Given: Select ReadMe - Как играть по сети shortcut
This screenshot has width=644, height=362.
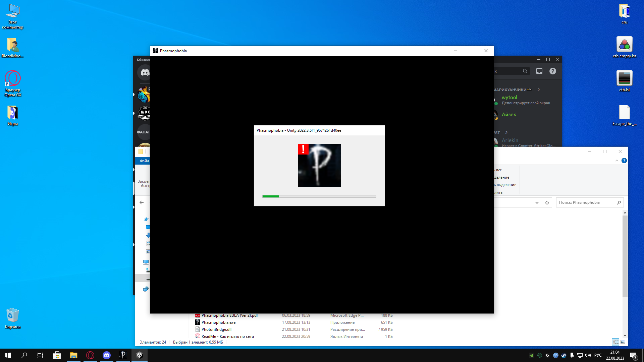Looking at the screenshot, I should [227, 337].
